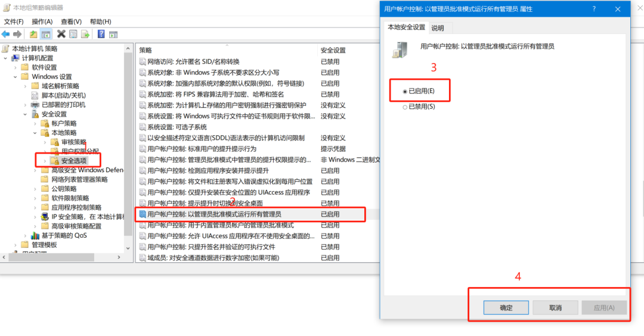Select the 已启用(E) radio button

(x=405, y=91)
